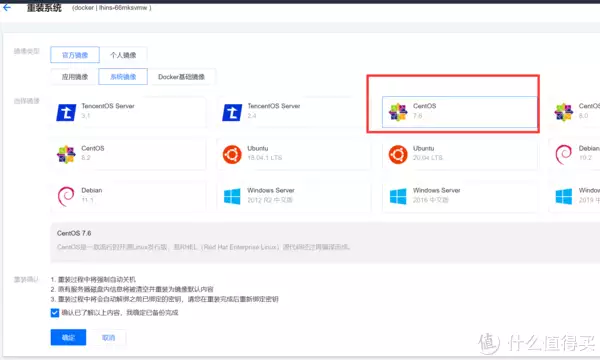
Task: Choose Windows Server 2012 R2 icon
Action: 232,197
